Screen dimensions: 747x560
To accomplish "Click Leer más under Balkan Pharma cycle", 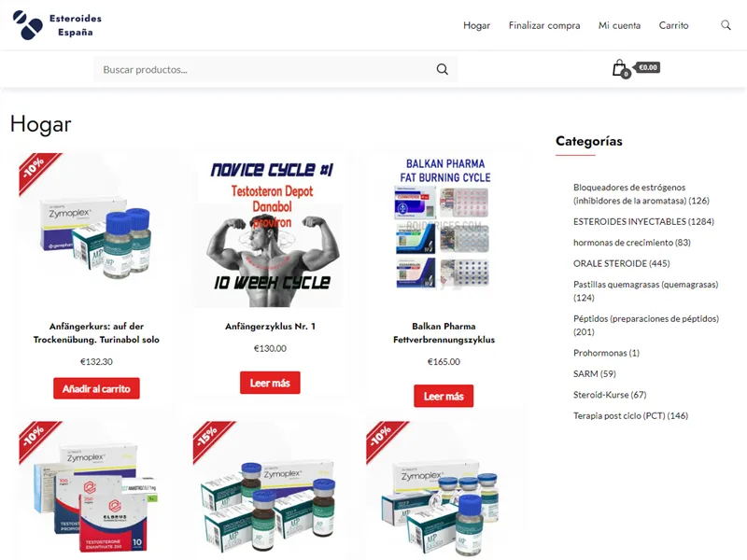I will click(444, 396).
